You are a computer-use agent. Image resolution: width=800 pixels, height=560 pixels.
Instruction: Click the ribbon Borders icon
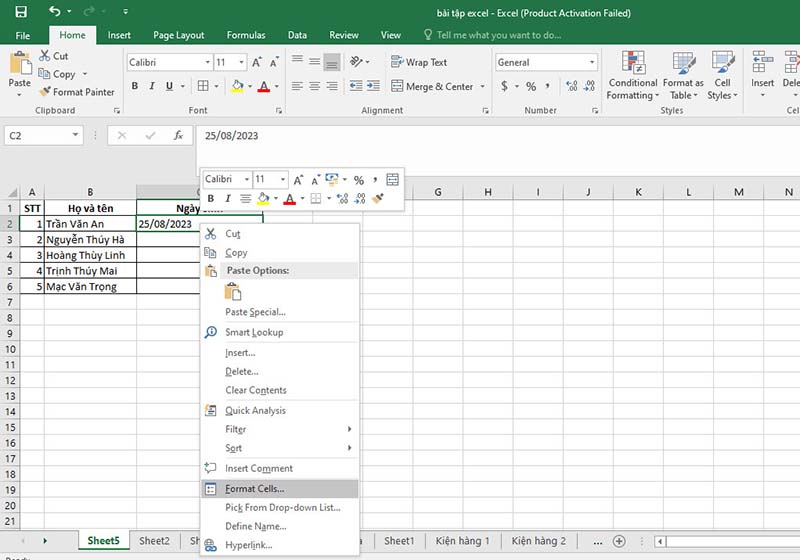[203, 86]
